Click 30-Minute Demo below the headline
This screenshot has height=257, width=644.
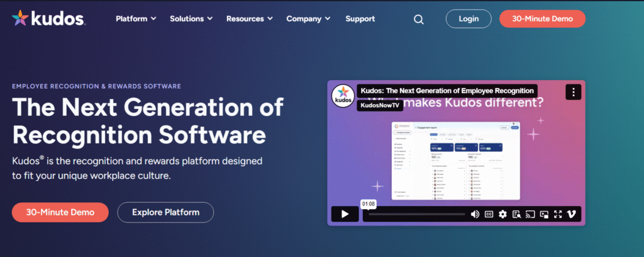pos(60,212)
